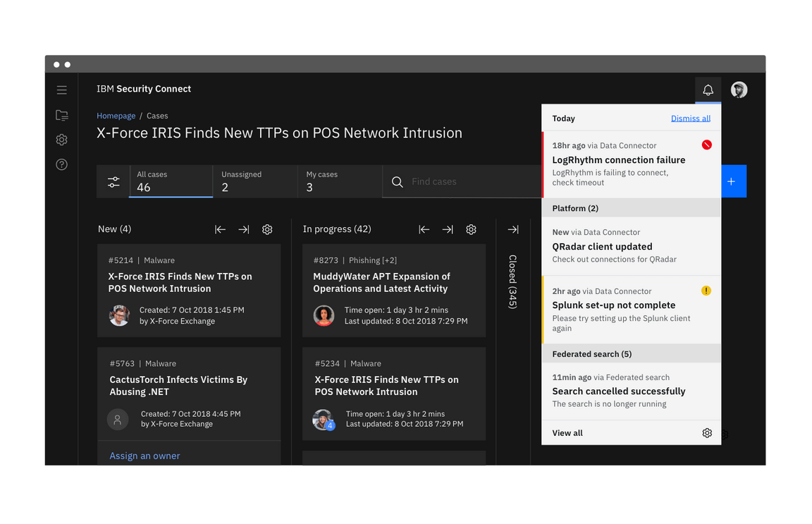Open the hamburger menu in the sidebar
812x524 pixels.
tap(61, 90)
